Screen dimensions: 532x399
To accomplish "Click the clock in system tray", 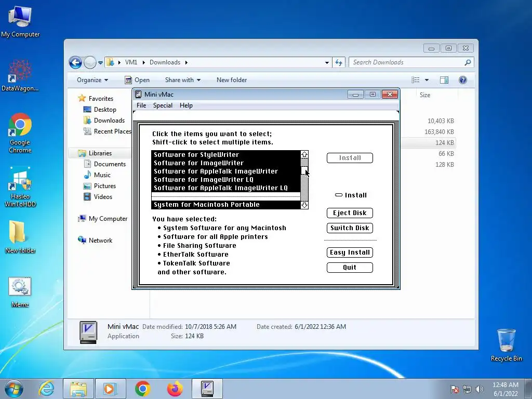I will (x=505, y=389).
